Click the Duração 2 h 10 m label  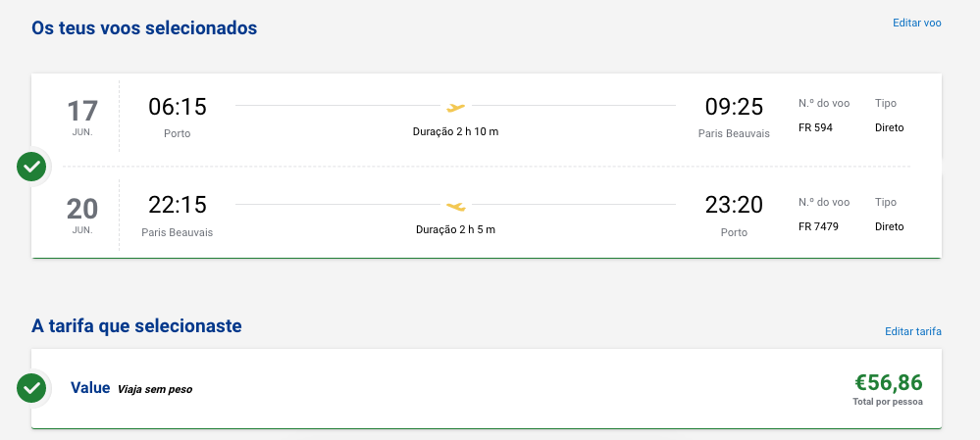point(455,131)
